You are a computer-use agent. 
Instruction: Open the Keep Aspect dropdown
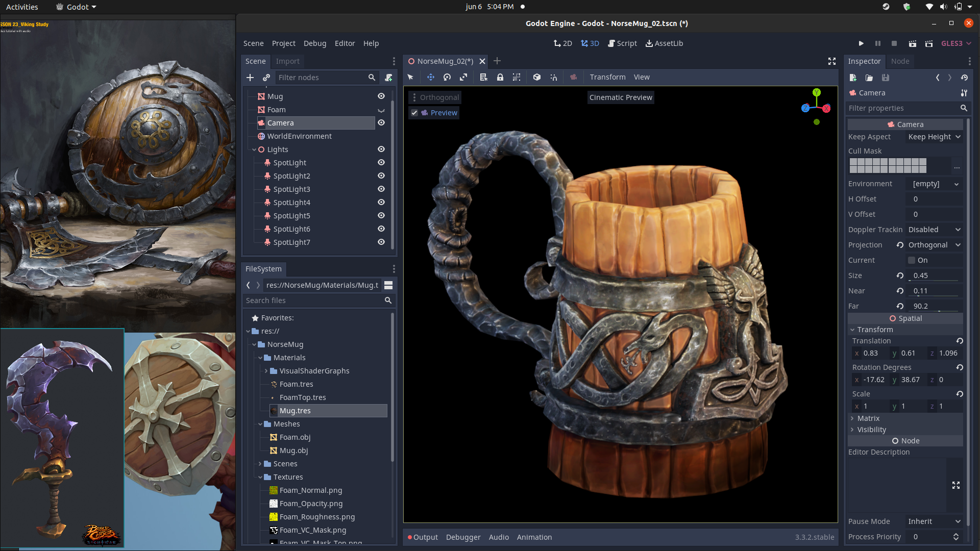934,137
